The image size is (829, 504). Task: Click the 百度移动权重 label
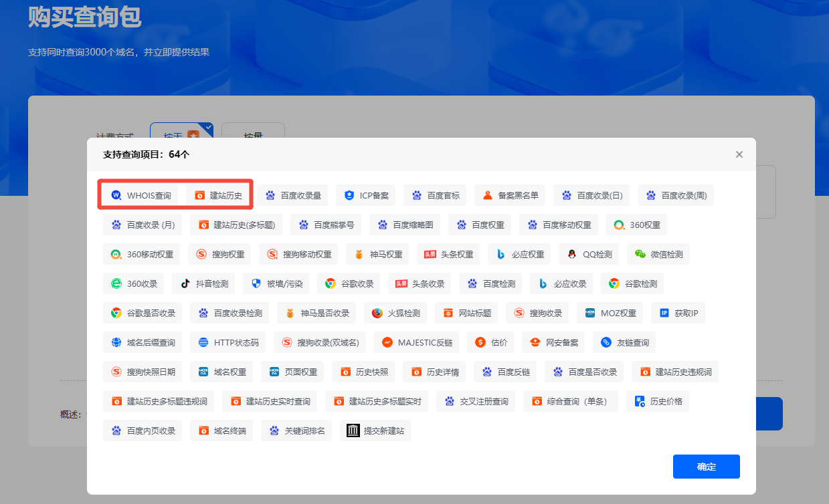coord(567,225)
